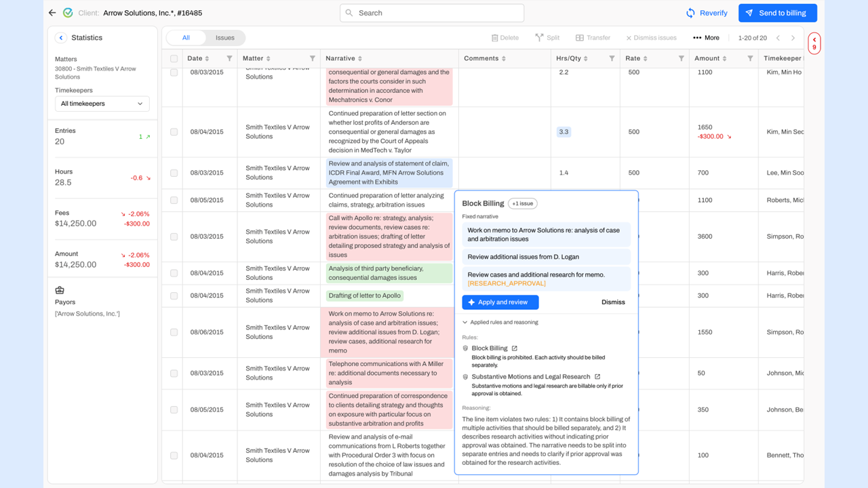Click the 30800 - Smith Textiles matter
Screen dimensions: 868x488
click(x=96, y=73)
